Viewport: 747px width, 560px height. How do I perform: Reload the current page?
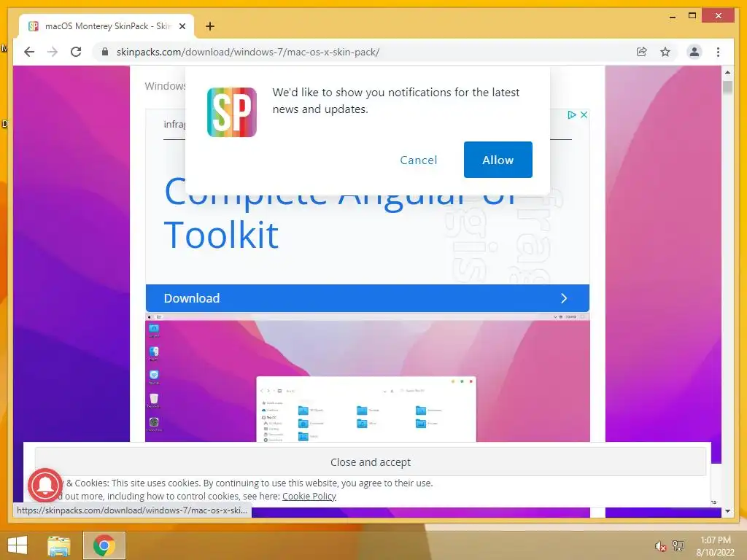[76, 52]
